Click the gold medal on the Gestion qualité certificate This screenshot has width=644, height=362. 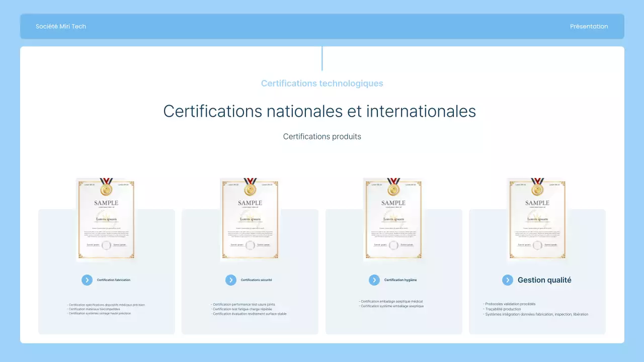(537, 189)
